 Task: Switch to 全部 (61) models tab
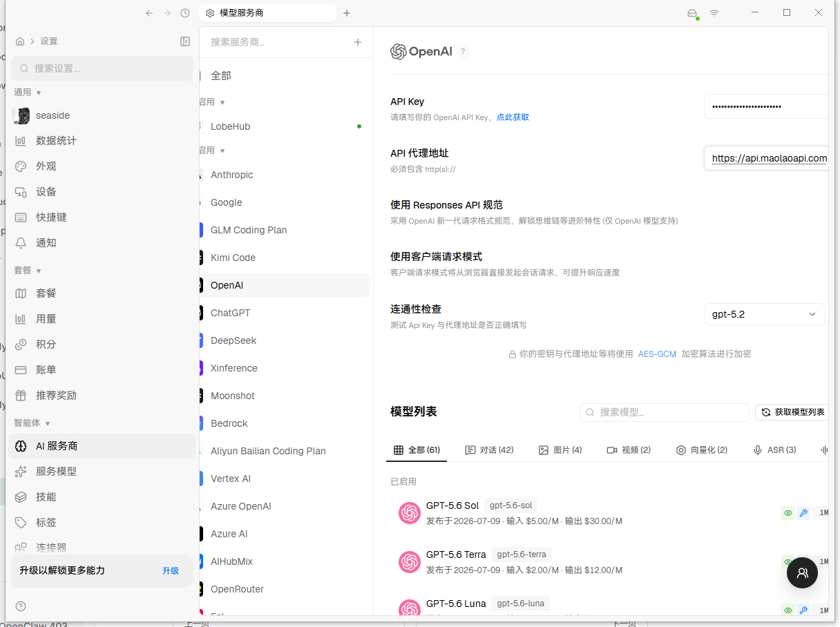pos(417,450)
